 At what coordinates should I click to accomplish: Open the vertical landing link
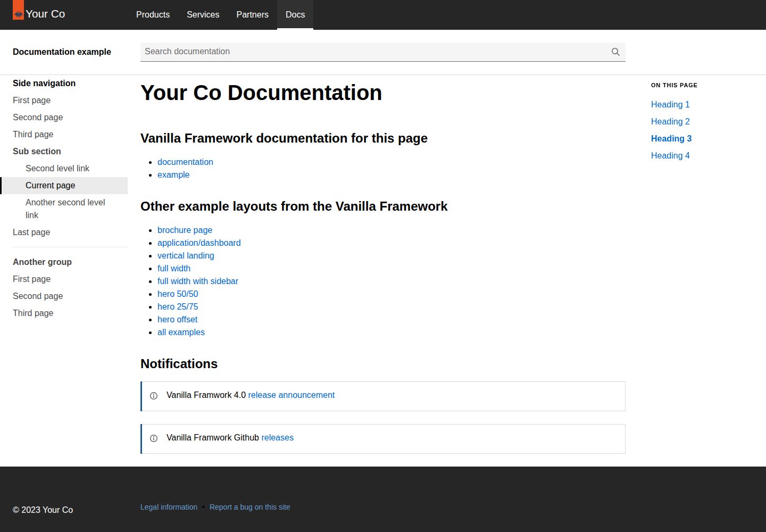pyautogui.click(x=186, y=255)
